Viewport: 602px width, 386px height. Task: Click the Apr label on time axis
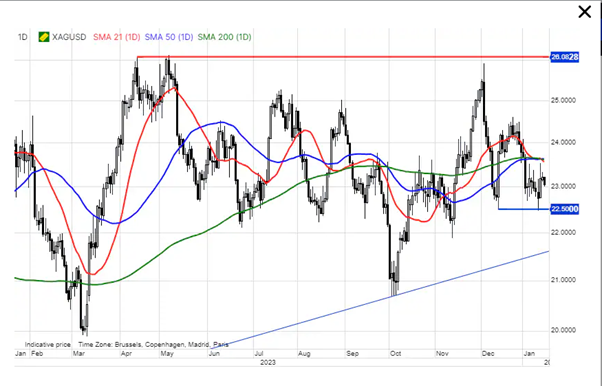(127, 353)
